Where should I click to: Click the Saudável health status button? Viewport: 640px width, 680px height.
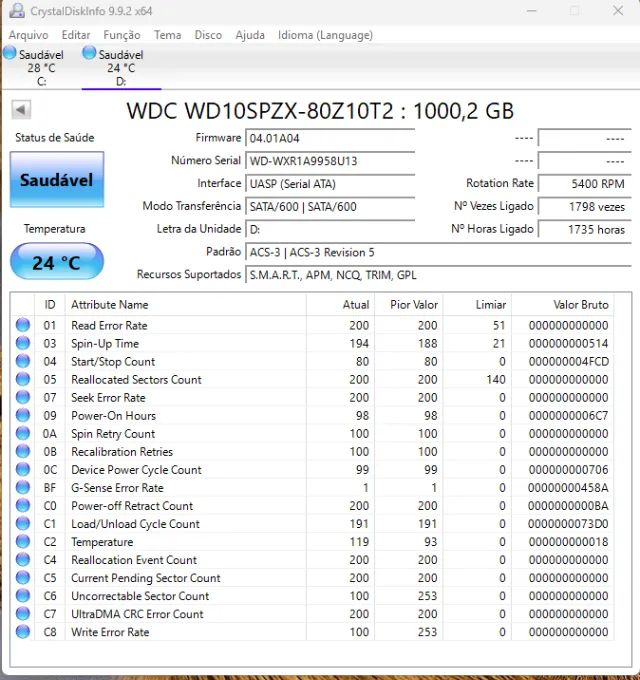pos(57,180)
